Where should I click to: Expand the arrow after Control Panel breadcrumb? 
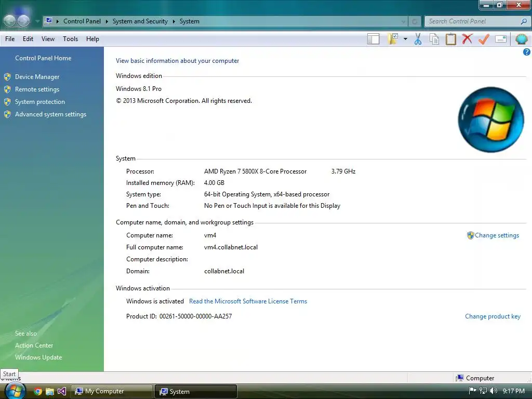click(x=107, y=21)
